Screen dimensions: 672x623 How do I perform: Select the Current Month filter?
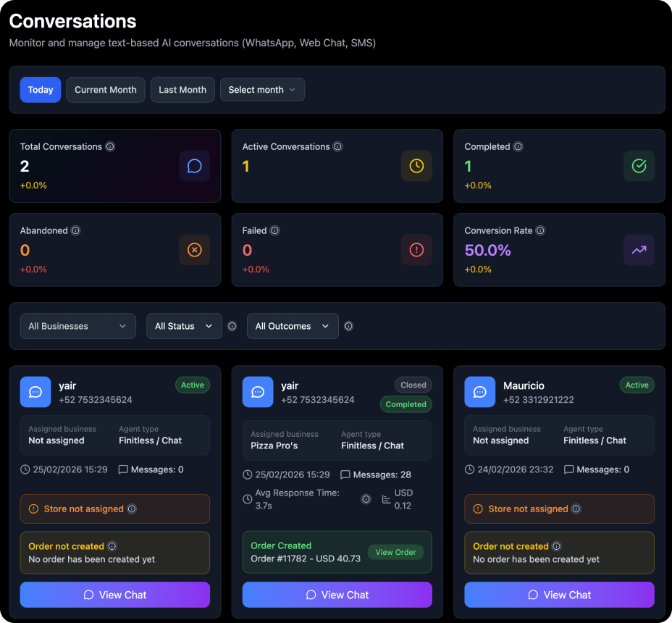tap(105, 90)
